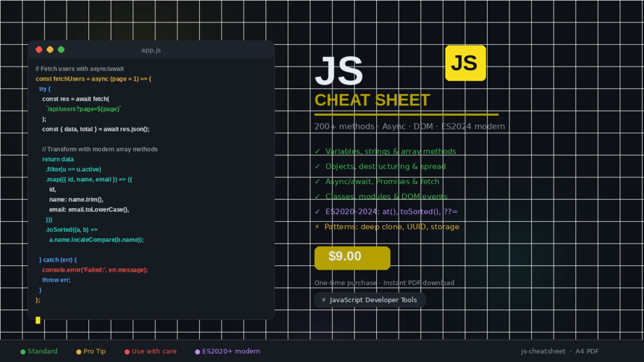Click the js-cheatsheet · A4 PDF footer text
Viewport: 644px width, 362px height.
click(560, 351)
